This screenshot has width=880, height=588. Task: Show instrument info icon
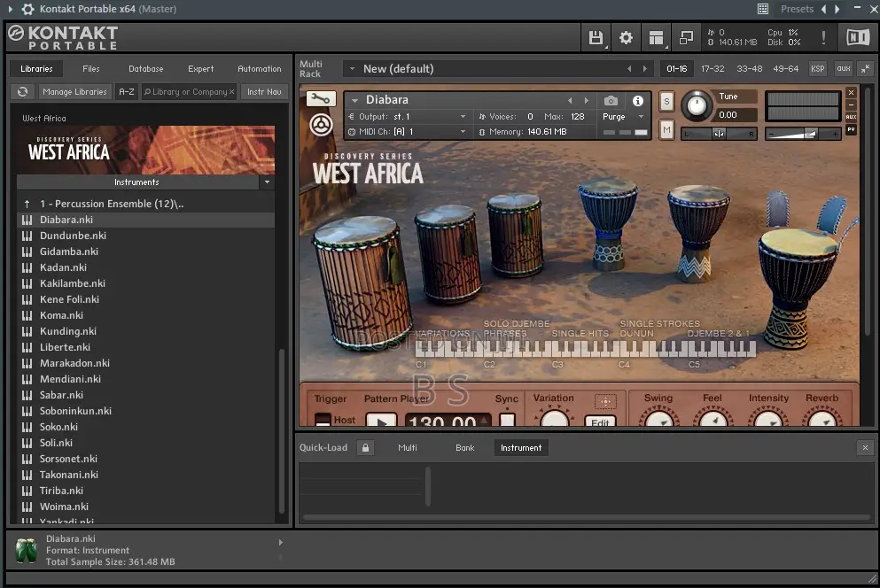pyautogui.click(x=638, y=101)
